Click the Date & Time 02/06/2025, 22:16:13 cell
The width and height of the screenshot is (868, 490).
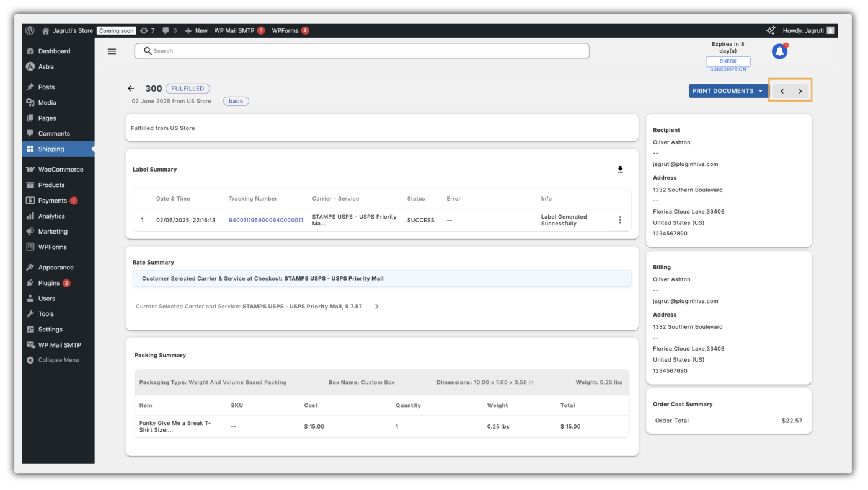186,220
